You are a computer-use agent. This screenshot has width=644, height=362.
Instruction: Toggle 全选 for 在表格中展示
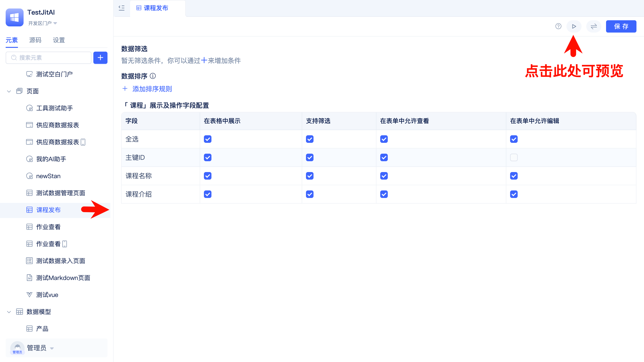pos(207,139)
